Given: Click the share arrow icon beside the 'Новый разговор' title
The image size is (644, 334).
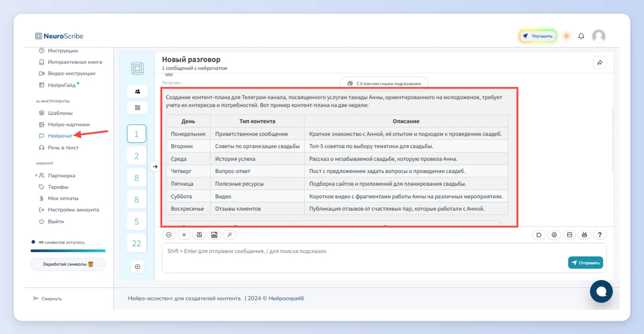Looking at the screenshot, I should 600,63.
